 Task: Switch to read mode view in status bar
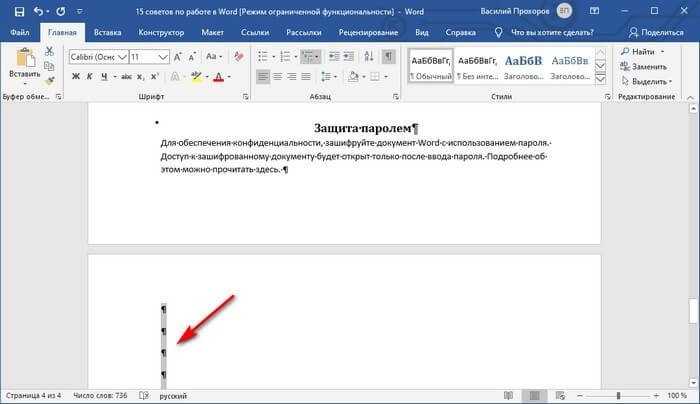click(508, 396)
